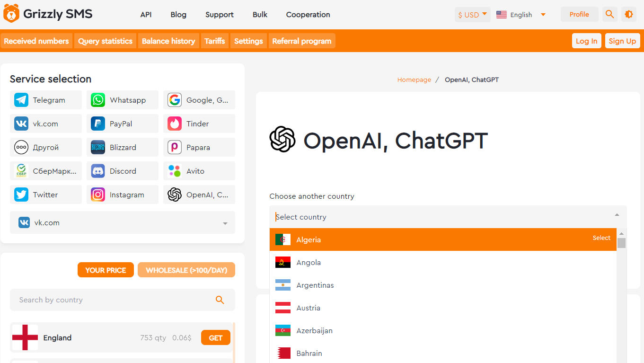Expand the vk.com service dropdown

(123, 222)
